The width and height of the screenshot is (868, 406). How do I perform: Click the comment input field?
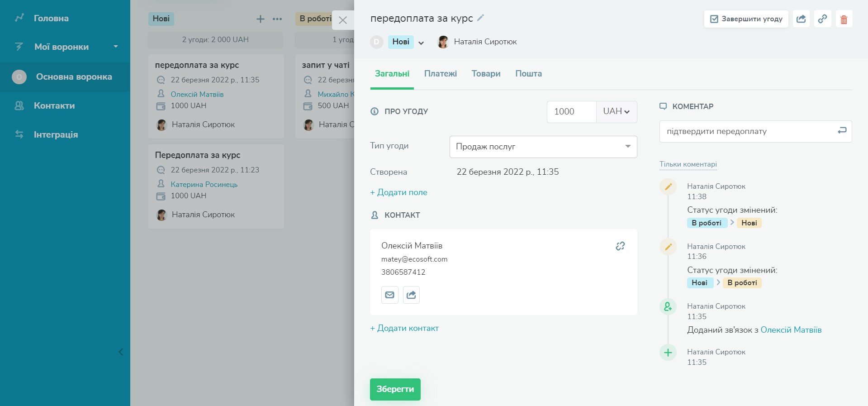point(746,132)
